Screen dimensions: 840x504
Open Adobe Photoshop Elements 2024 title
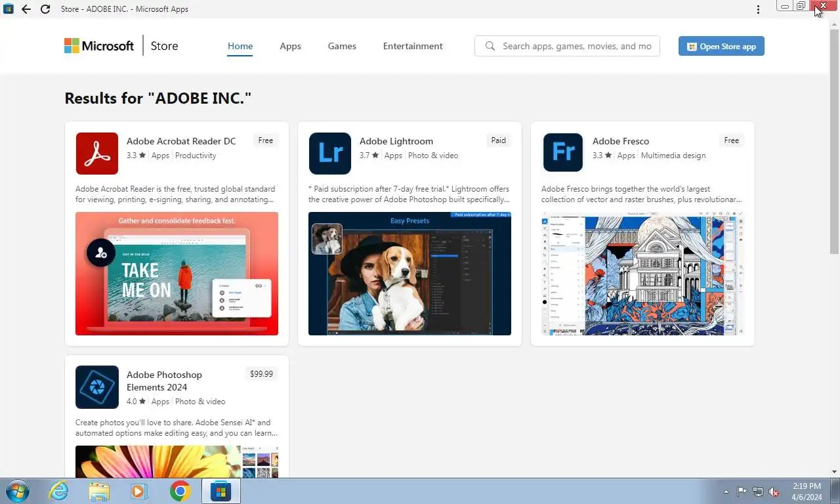(164, 381)
